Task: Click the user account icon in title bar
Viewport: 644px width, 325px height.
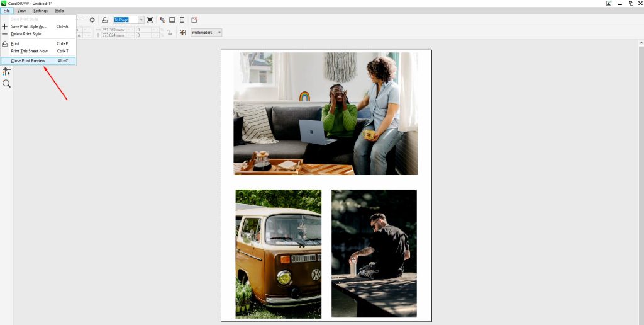Action: 609,3
